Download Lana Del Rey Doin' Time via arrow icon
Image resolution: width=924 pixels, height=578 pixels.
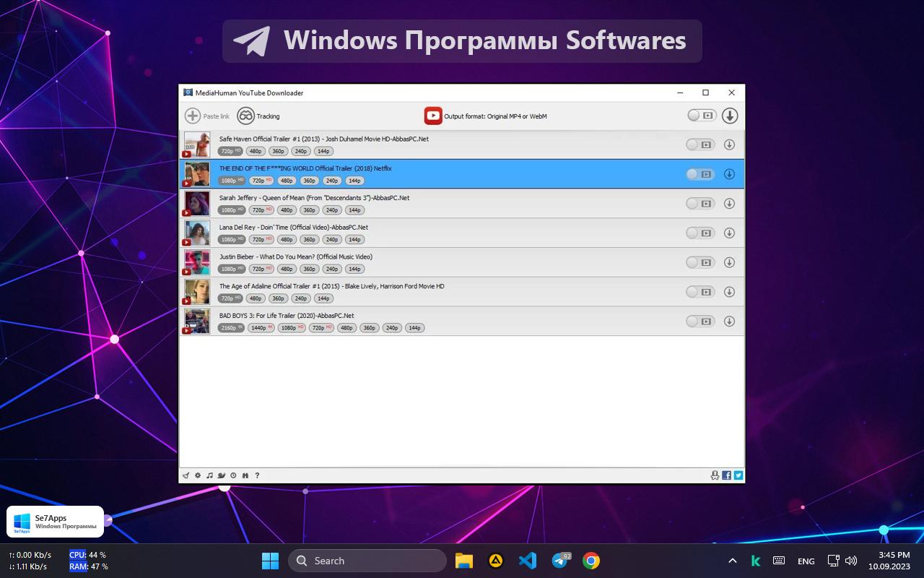click(729, 233)
